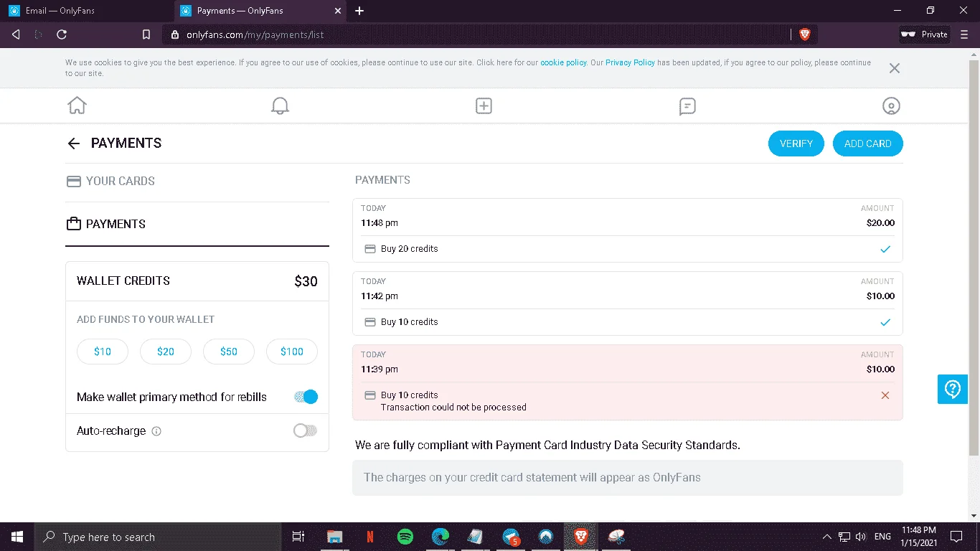
Task: Open Netflix from the taskbar
Action: click(369, 537)
